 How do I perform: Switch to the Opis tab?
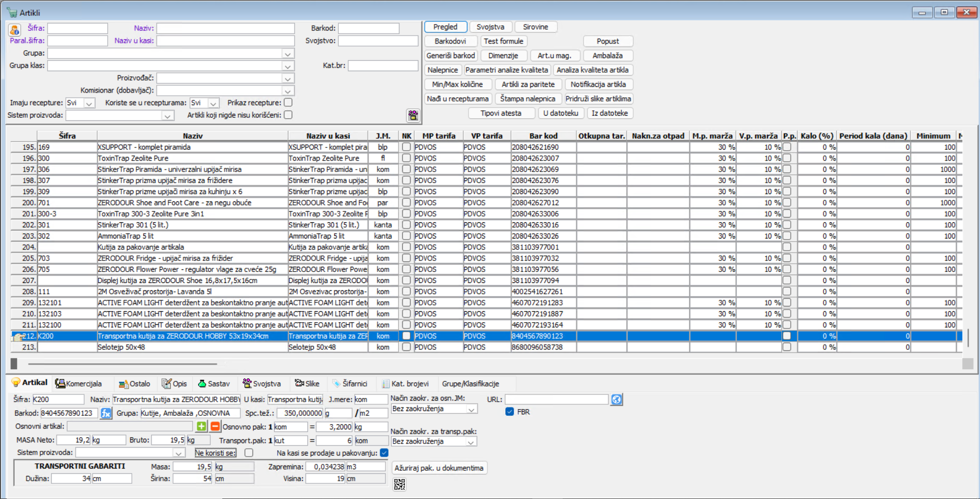pyautogui.click(x=174, y=383)
